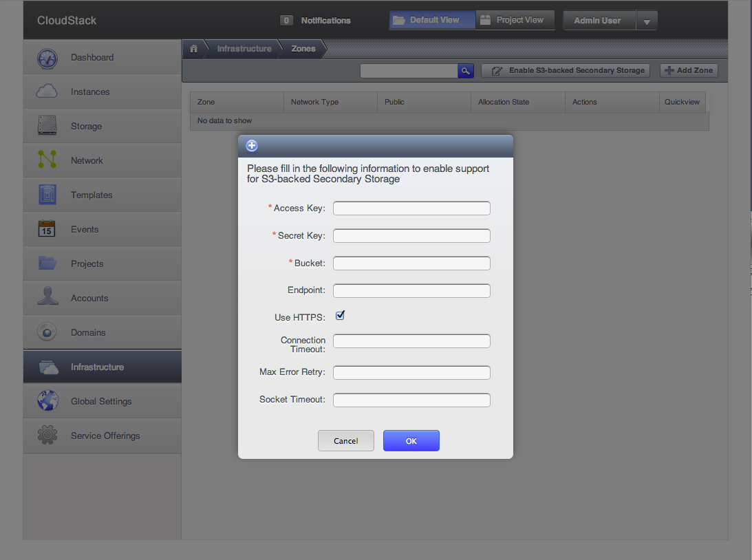Click the Storage disk icon
This screenshot has width=752, height=560.
click(47, 125)
